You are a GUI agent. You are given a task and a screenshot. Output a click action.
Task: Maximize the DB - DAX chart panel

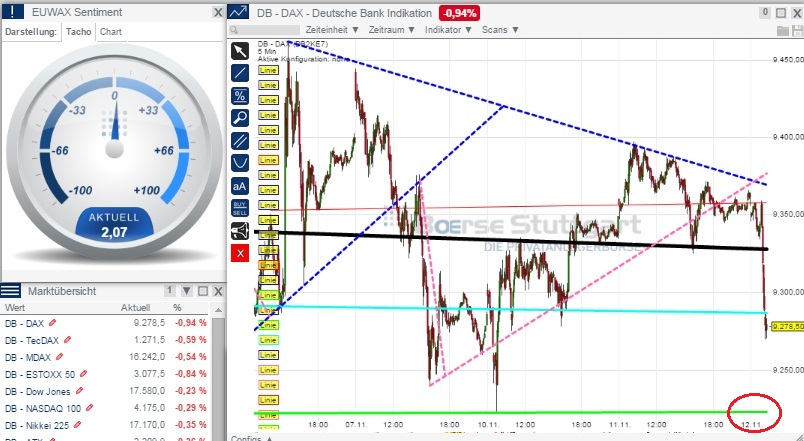(x=781, y=13)
